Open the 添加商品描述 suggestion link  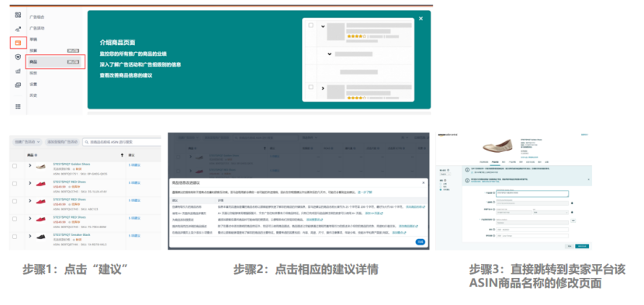coord(408,226)
